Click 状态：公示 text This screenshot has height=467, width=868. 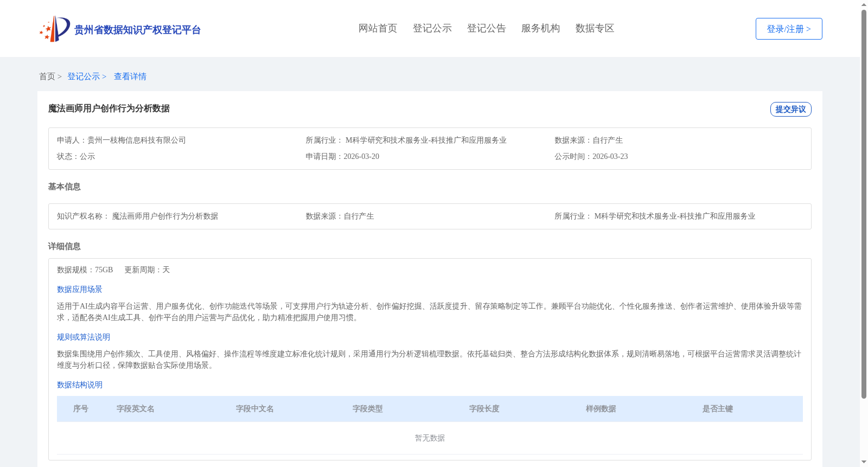pos(76,156)
